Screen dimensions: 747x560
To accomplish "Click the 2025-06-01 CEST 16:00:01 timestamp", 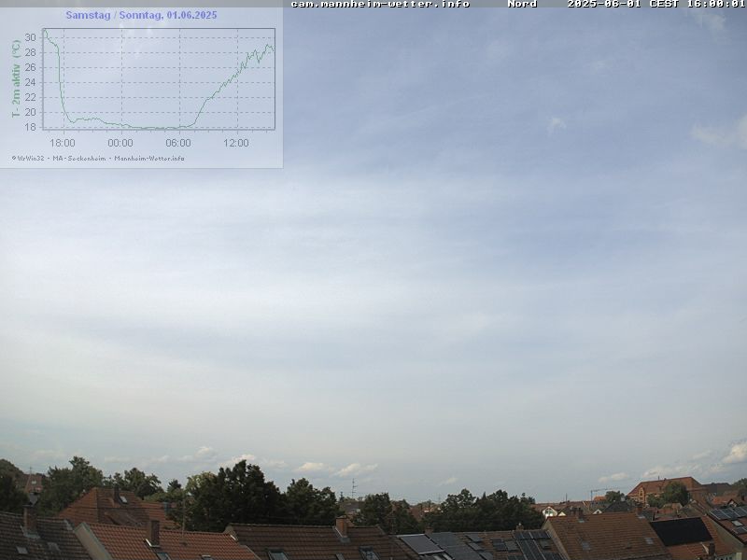I will pyautogui.click(x=655, y=4).
